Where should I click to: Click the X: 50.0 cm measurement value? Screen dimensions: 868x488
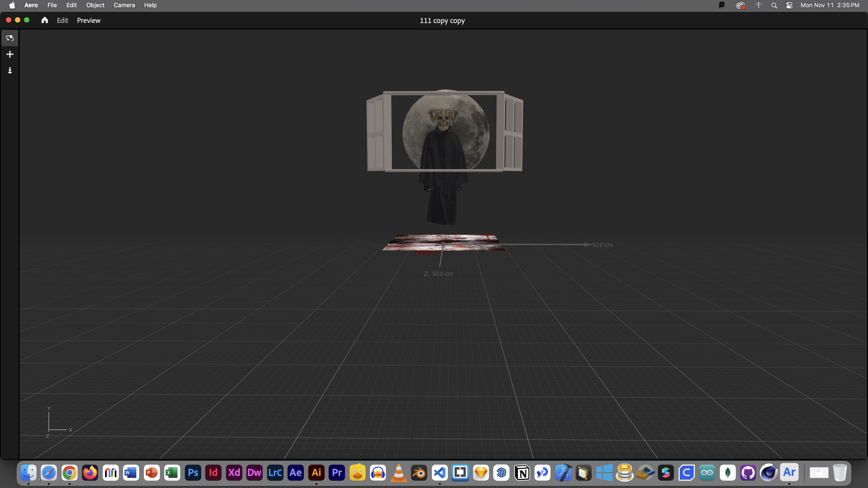tap(598, 245)
